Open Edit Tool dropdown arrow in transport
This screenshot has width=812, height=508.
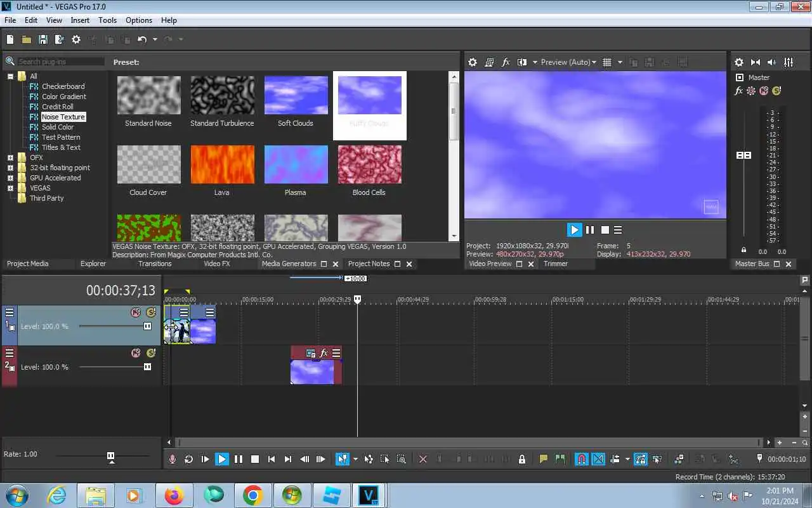click(x=355, y=459)
